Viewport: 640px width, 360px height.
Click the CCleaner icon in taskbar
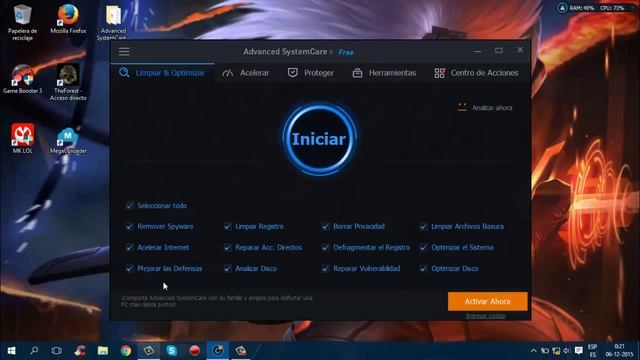coord(80,351)
